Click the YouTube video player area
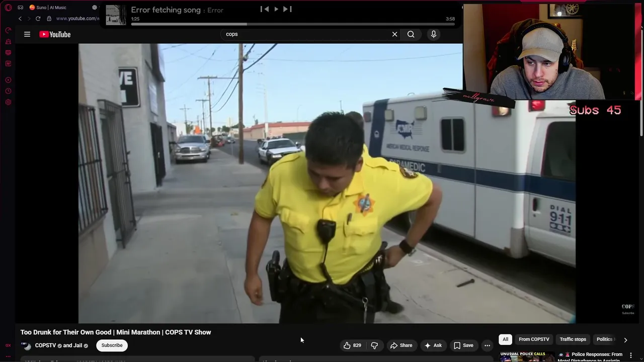The width and height of the screenshot is (644, 362). pyautogui.click(x=327, y=183)
